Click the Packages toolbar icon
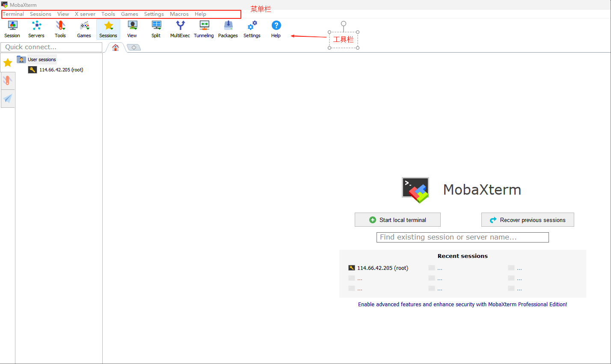Screen dimensions: 611x364 pos(228,29)
